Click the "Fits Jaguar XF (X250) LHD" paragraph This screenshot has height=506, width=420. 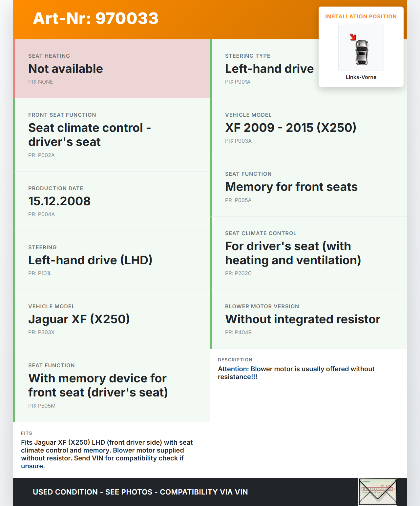click(107, 454)
